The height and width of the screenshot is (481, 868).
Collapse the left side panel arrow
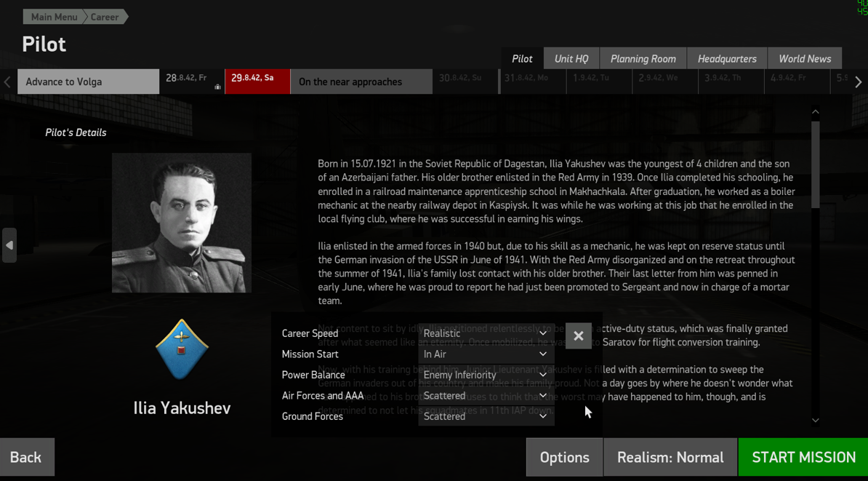9,245
